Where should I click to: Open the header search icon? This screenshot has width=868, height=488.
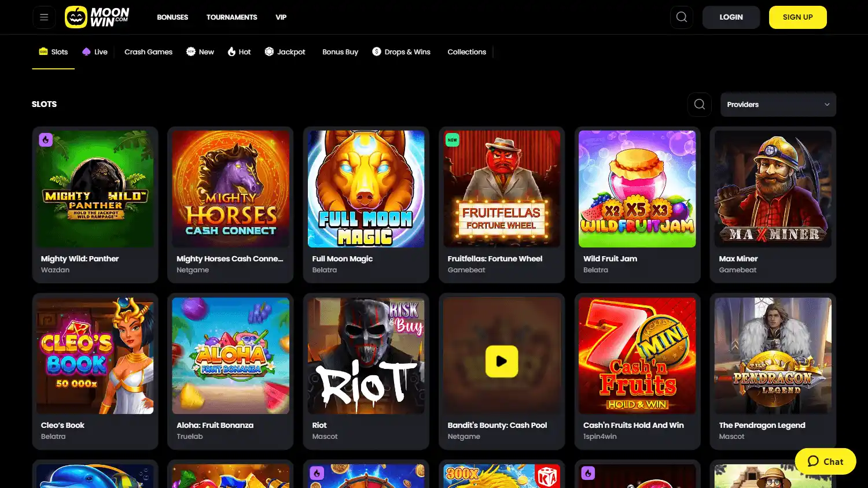coord(682,17)
